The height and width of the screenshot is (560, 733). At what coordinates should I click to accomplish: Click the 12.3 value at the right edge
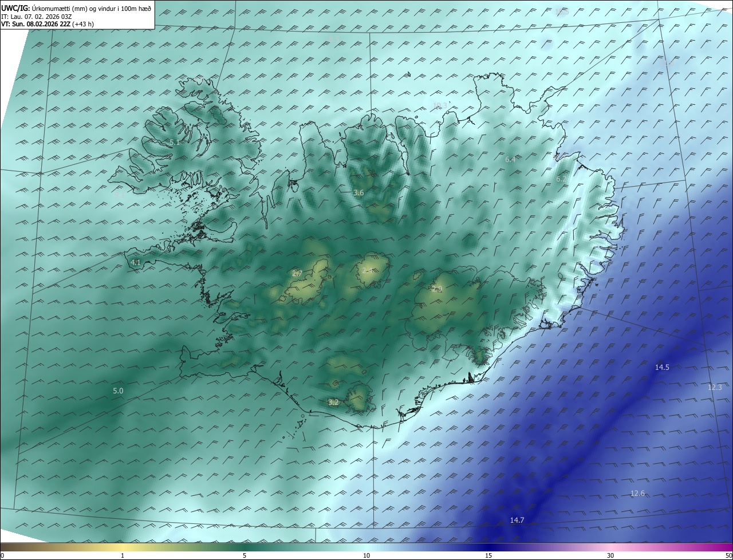pyautogui.click(x=715, y=388)
